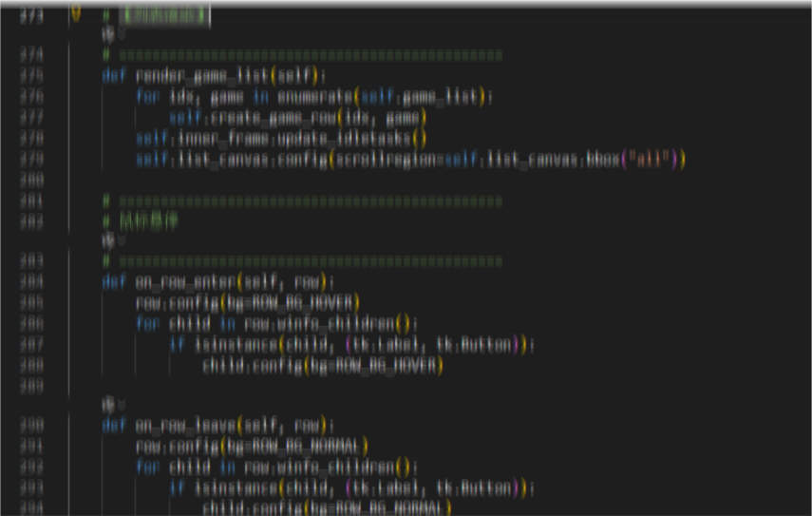Click line number 284 in the gutter
This screenshot has width=812, height=516.
31,281
